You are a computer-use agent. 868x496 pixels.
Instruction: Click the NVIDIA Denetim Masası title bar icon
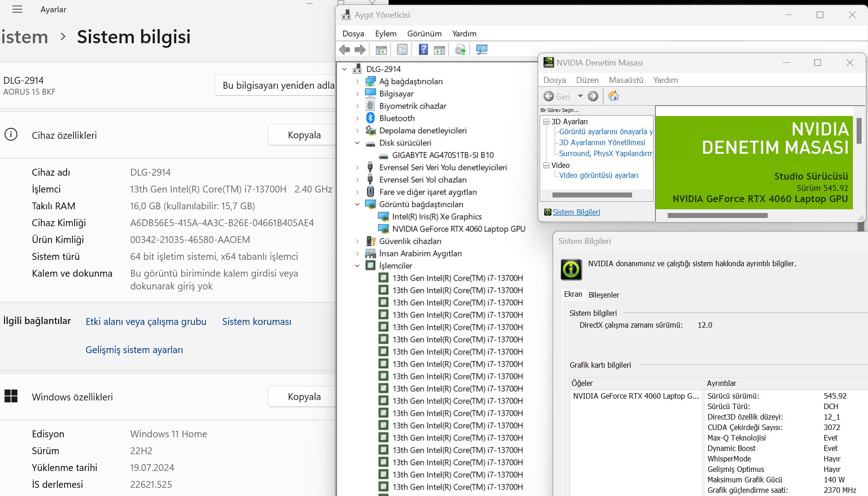click(x=548, y=62)
